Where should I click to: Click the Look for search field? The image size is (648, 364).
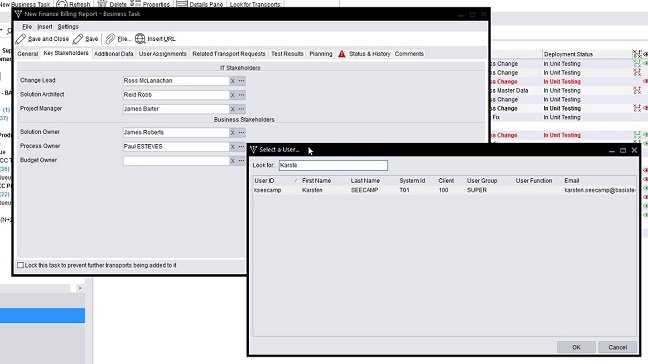pos(333,165)
